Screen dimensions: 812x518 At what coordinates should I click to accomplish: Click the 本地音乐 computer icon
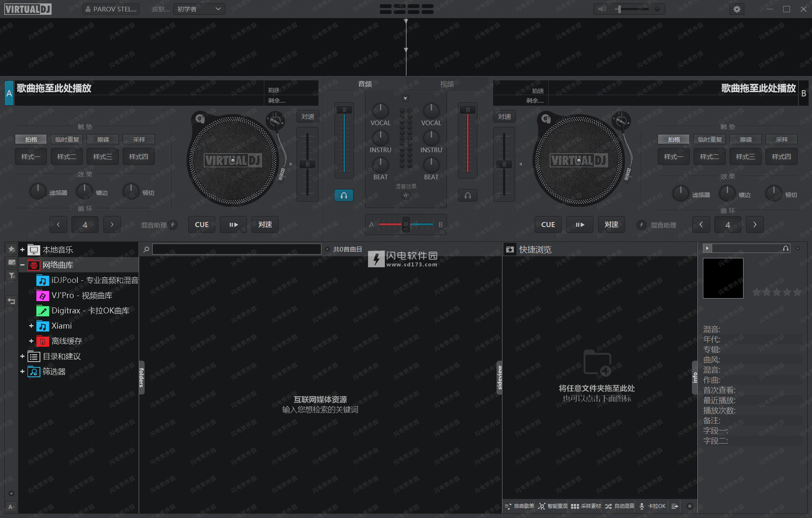pos(34,250)
